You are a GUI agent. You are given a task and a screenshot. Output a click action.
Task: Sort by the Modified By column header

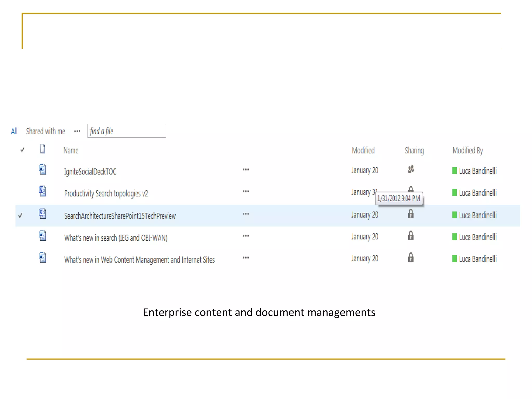[468, 150]
